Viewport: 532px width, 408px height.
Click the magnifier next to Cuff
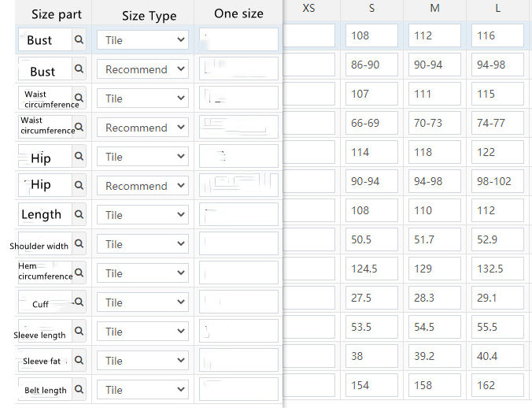pyautogui.click(x=79, y=302)
